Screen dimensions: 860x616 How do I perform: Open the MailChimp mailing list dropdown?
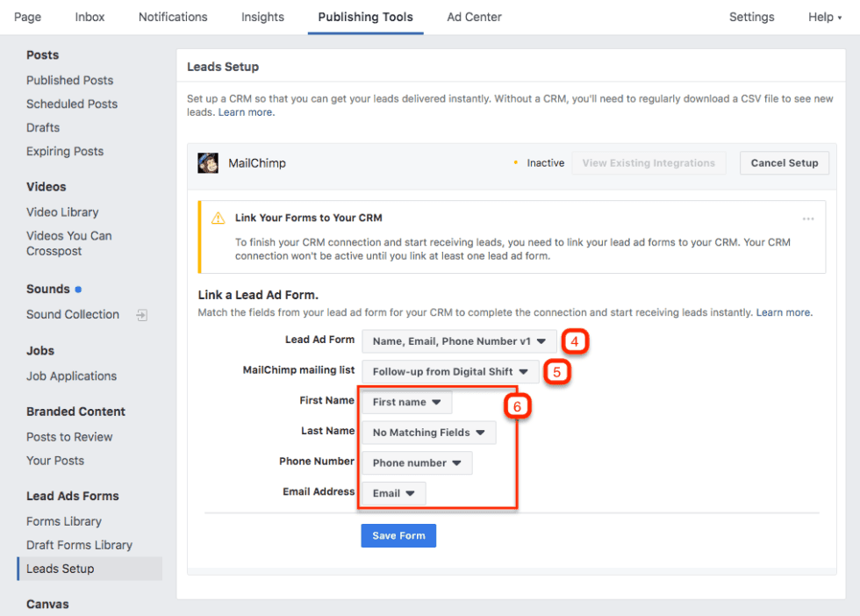point(449,371)
